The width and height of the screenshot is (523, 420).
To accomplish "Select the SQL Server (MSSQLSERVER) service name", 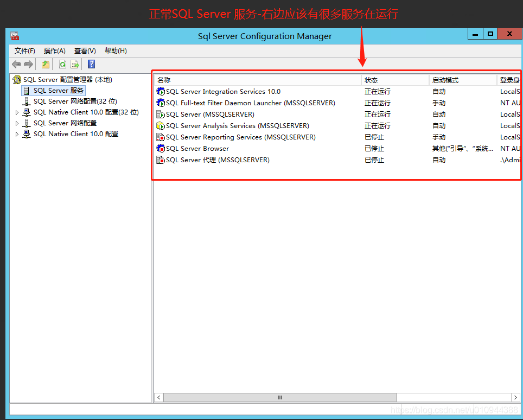I will 210,114.
